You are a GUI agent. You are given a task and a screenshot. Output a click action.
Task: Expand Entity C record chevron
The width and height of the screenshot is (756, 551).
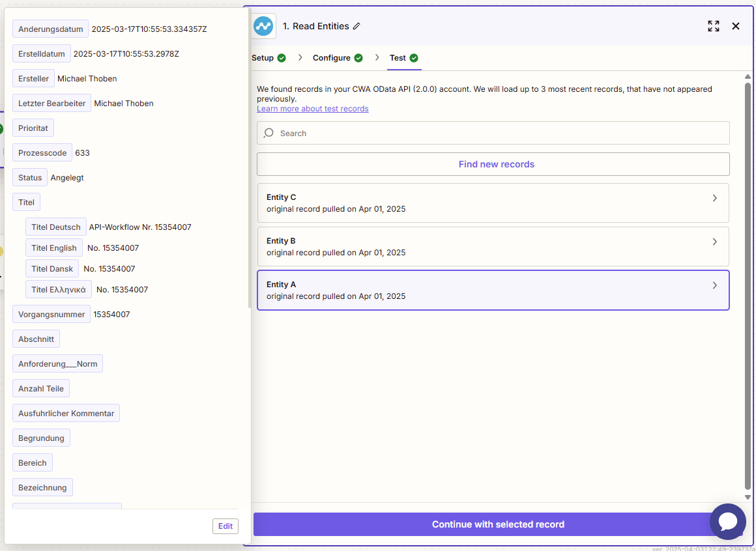(715, 198)
